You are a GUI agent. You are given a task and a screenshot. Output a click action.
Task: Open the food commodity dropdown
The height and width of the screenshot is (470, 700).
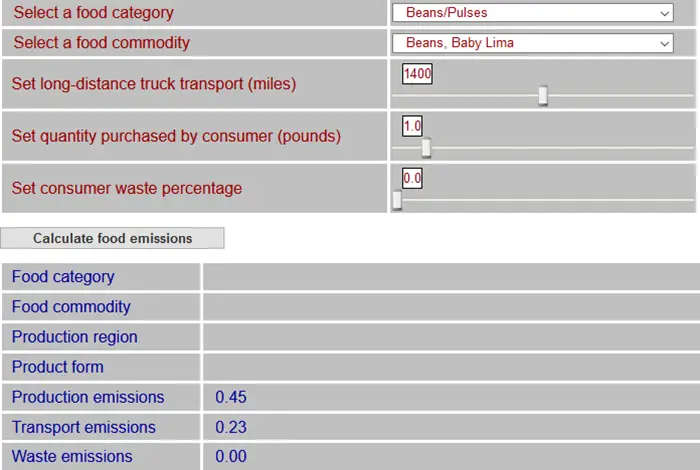click(532, 43)
